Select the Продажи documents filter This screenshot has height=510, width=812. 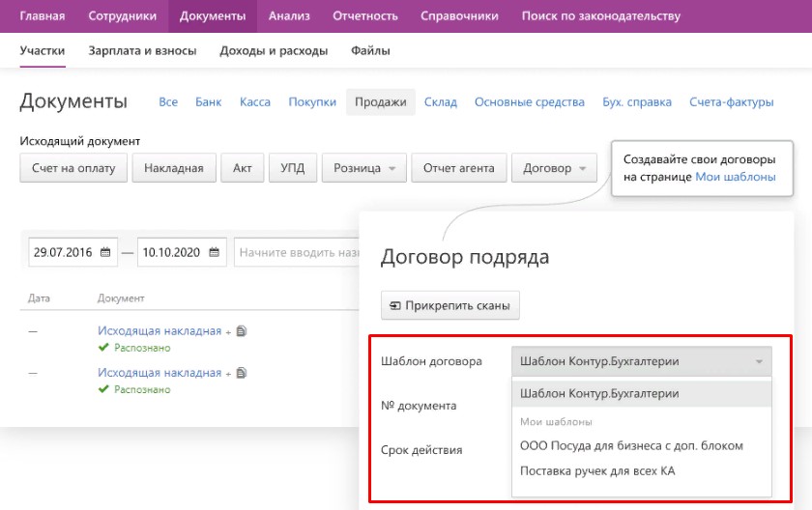[x=381, y=101]
